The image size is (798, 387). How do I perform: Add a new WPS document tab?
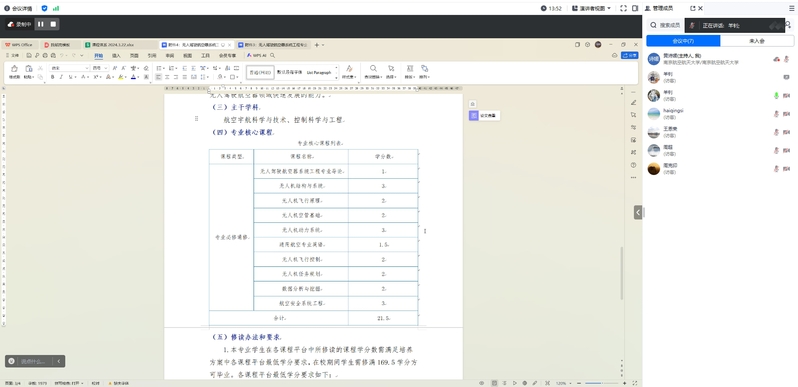coord(317,45)
